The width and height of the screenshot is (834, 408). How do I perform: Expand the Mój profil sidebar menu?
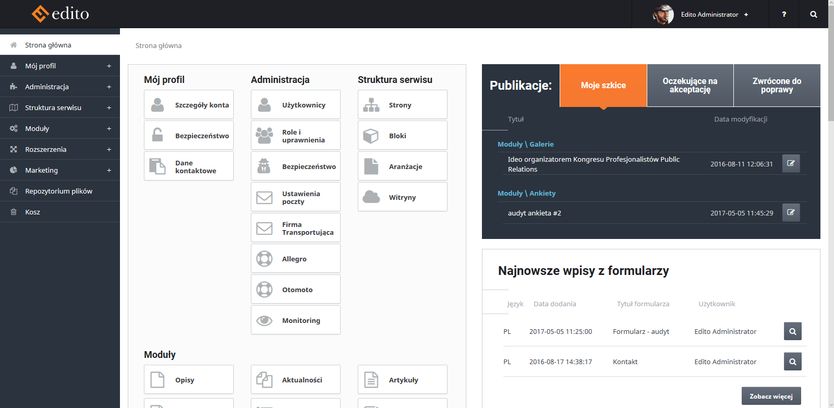(60, 66)
